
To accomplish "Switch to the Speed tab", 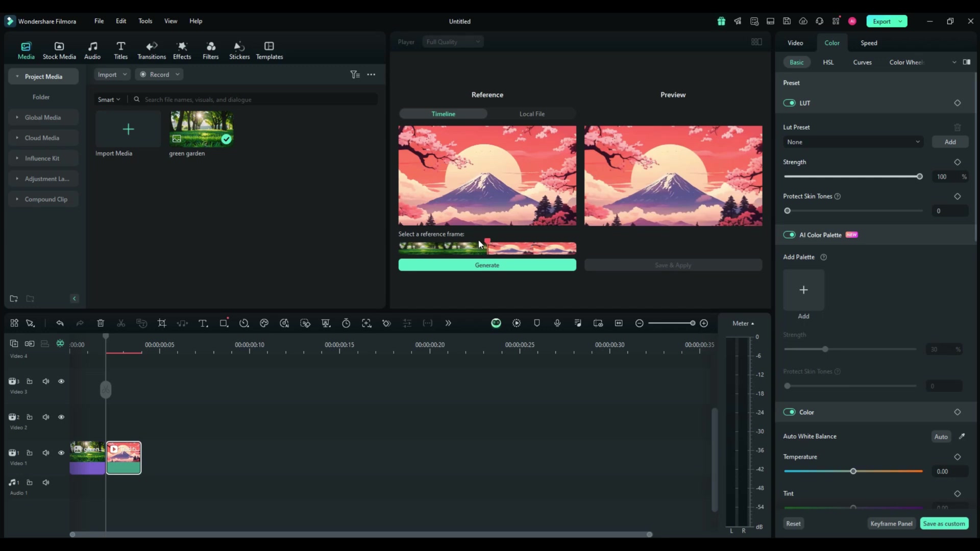I will (869, 43).
